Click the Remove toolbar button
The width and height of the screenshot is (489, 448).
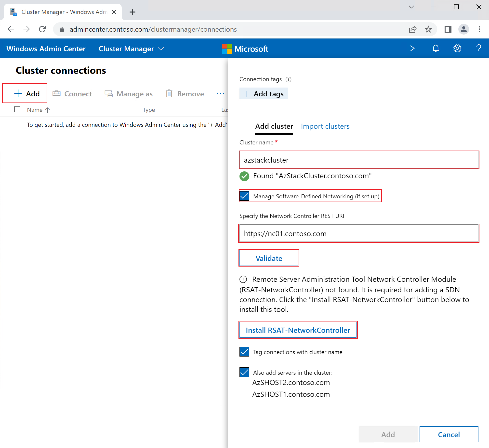[185, 94]
